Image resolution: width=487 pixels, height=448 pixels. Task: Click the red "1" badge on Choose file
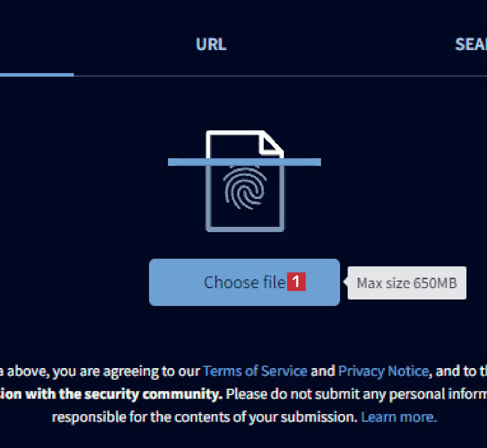296,282
